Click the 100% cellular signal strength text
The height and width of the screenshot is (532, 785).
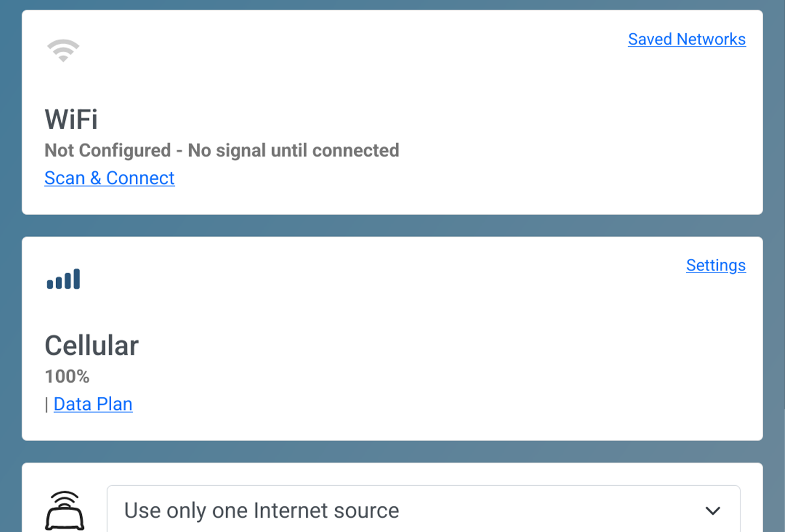[67, 377]
